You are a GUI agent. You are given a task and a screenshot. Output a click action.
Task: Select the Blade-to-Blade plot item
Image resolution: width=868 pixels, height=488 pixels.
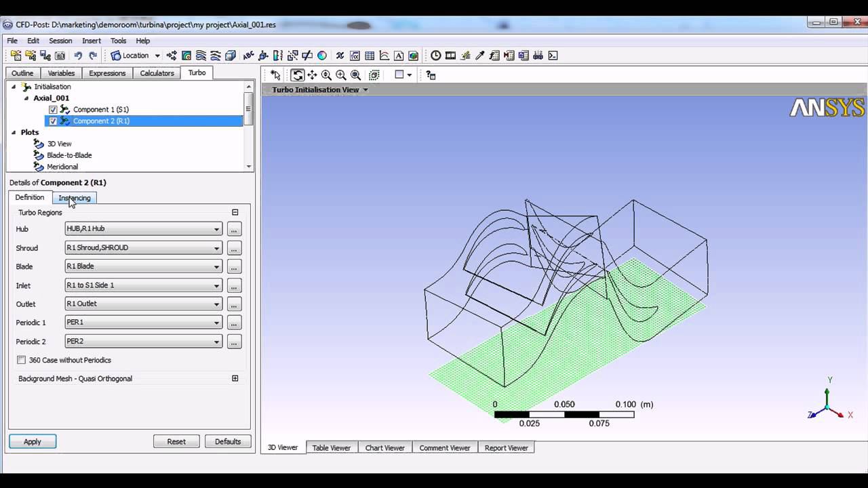point(69,155)
